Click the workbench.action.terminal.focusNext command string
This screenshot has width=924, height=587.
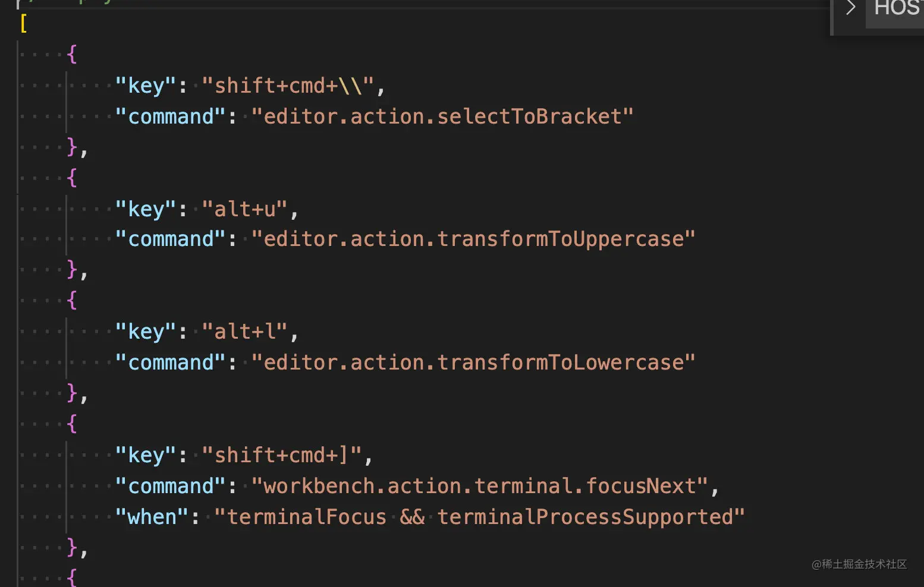479,486
